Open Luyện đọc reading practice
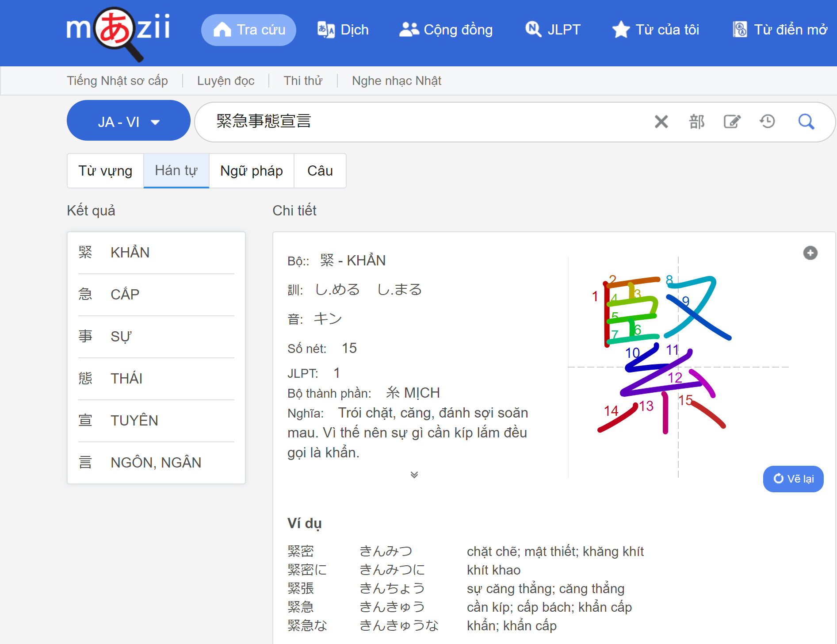This screenshot has width=837, height=644. click(225, 80)
